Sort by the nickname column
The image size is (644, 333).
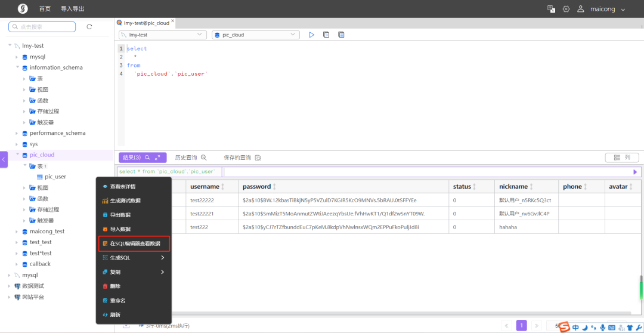[x=531, y=187]
